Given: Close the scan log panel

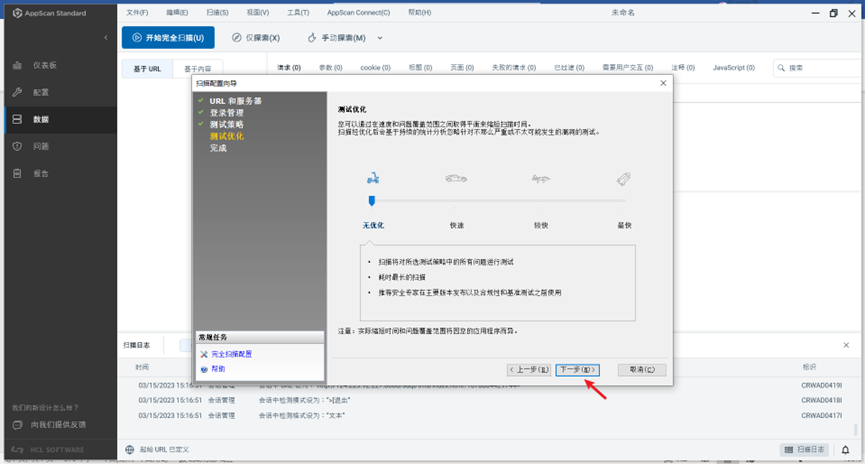Looking at the screenshot, I should coord(846,345).
